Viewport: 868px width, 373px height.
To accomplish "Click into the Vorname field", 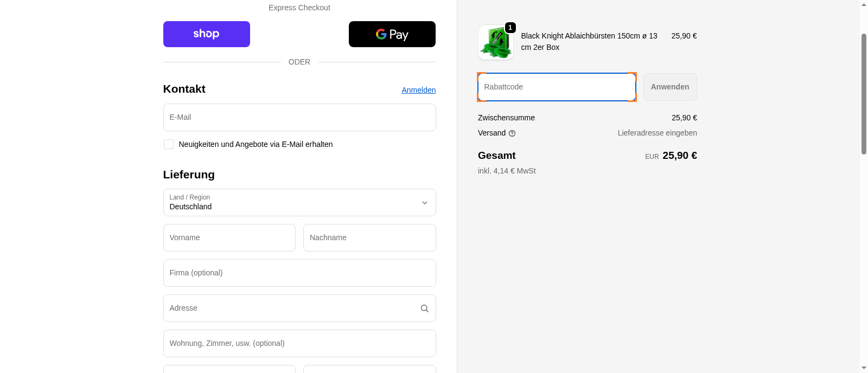I will [x=229, y=238].
